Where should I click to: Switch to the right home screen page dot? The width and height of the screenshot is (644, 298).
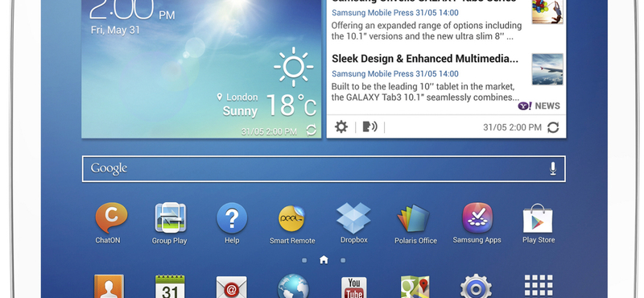click(x=343, y=260)
